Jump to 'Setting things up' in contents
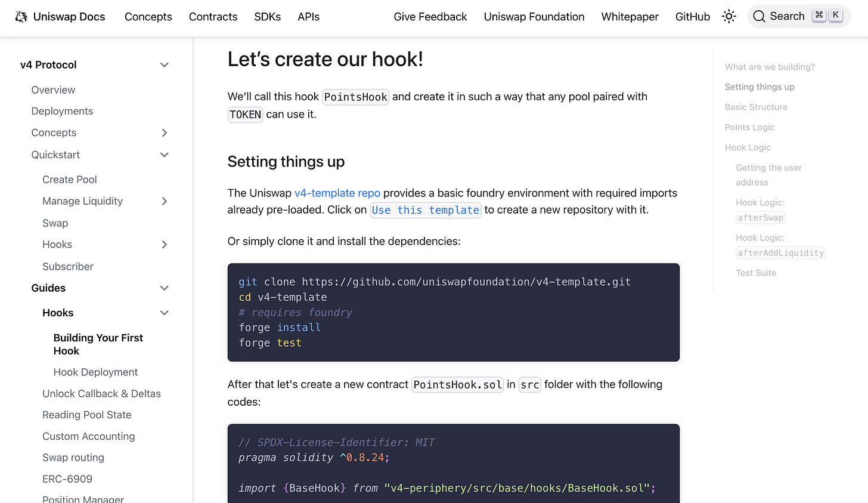 coord(759,87)
